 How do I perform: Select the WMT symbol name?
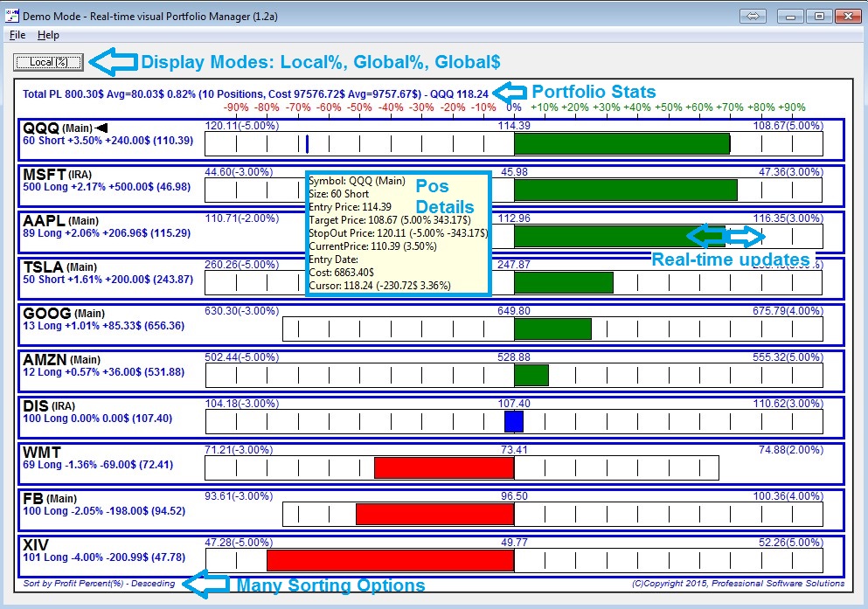42,452
